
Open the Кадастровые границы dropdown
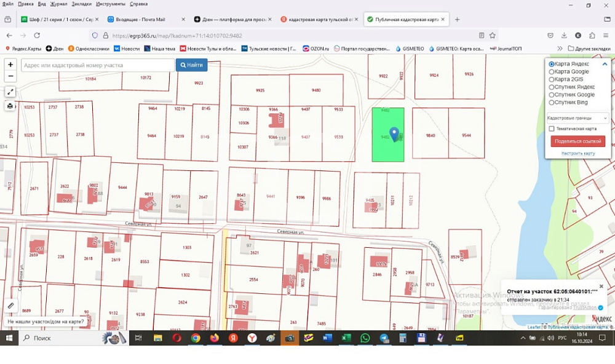(577, 118)
